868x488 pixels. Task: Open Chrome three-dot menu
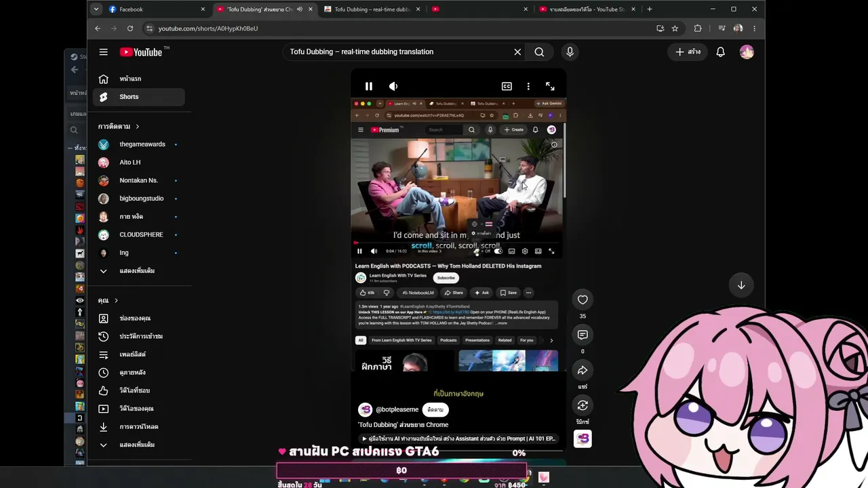click(754, 28)
